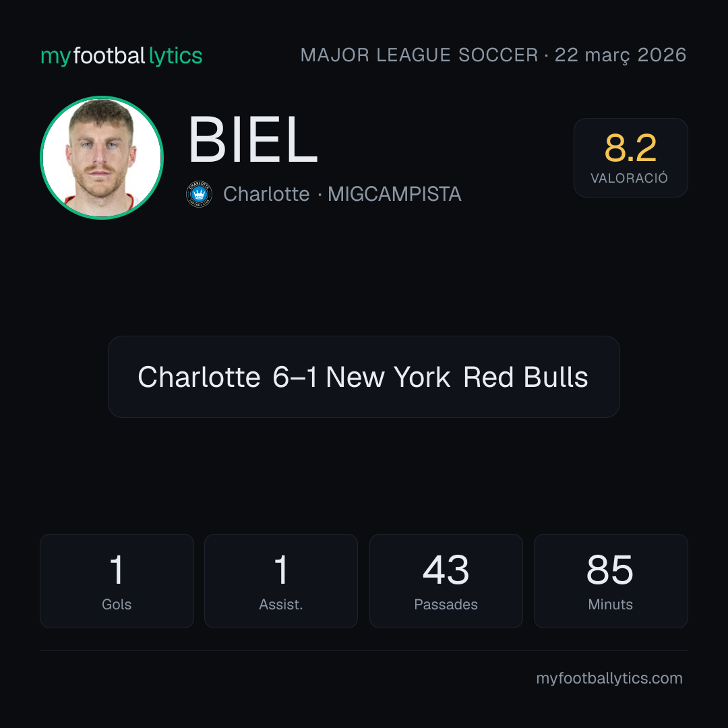
Task: Click the 43 passes number
Action: click(446, 570)
